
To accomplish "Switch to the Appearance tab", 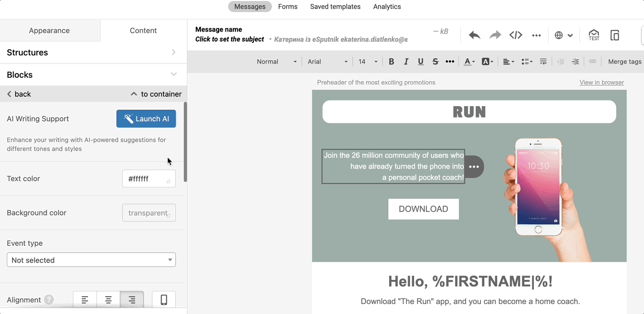I will tap(49, 30).
